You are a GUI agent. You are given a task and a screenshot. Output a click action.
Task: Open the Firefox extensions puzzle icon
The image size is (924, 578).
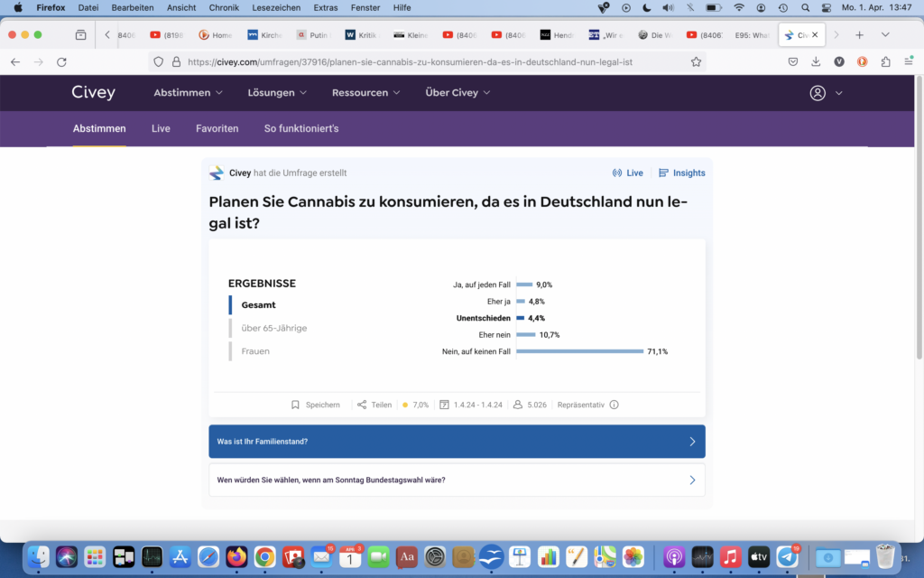pyautogui.click(x=885, y=62)
